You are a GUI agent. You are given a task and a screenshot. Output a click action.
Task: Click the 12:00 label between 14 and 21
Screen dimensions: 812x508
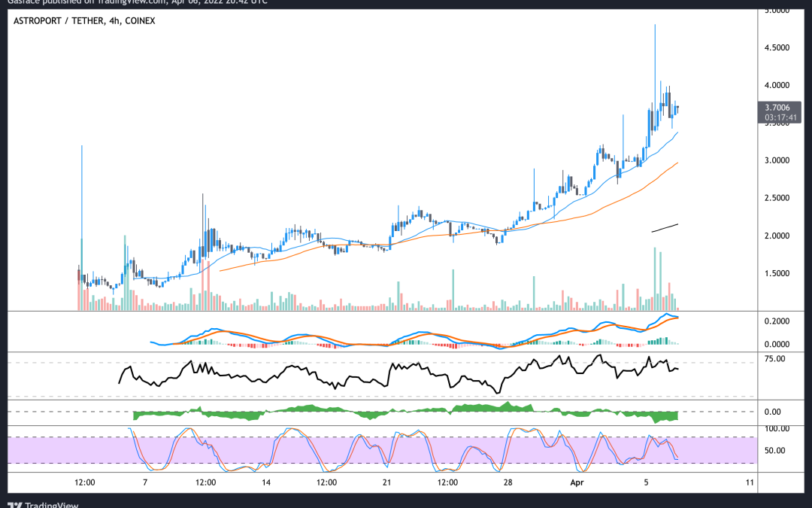tap(326, 482)
